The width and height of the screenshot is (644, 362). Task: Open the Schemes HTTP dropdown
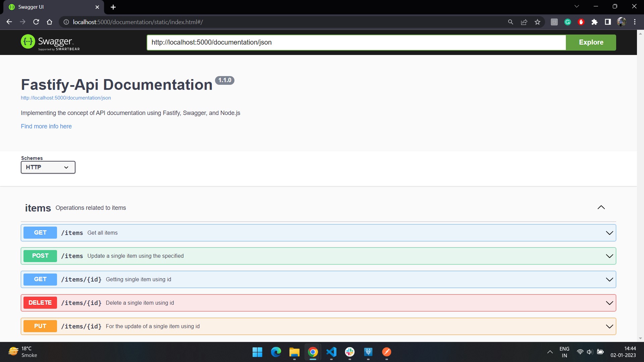pyautogui.click(x=48, y=167)
